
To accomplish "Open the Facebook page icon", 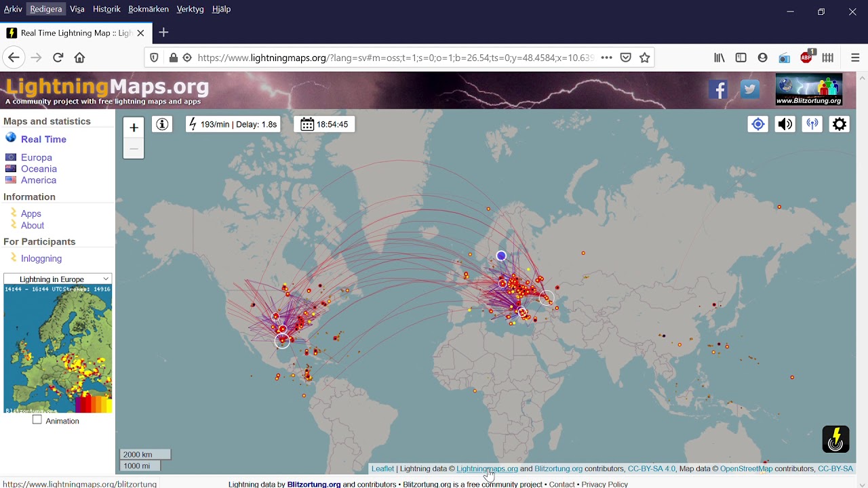I will coord(718,89).
